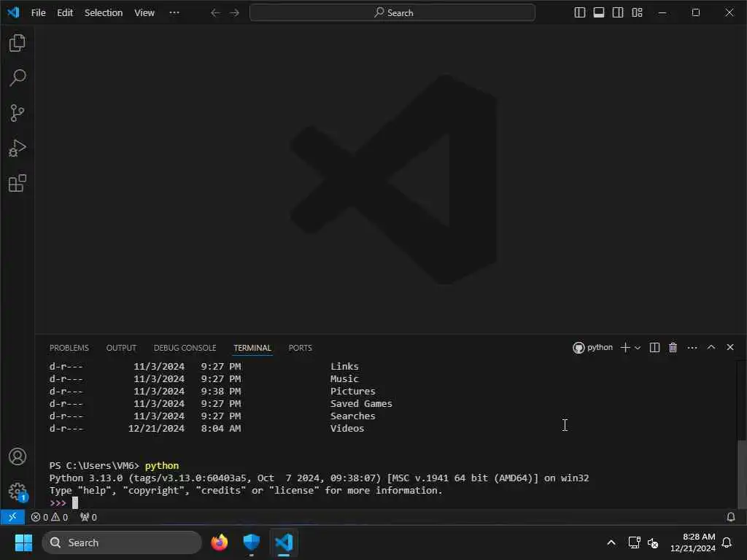This screenshot has height=560, width=747.
Task: Click the Python prompt input line
Action: pyautogui.click(x=391, y=503)
